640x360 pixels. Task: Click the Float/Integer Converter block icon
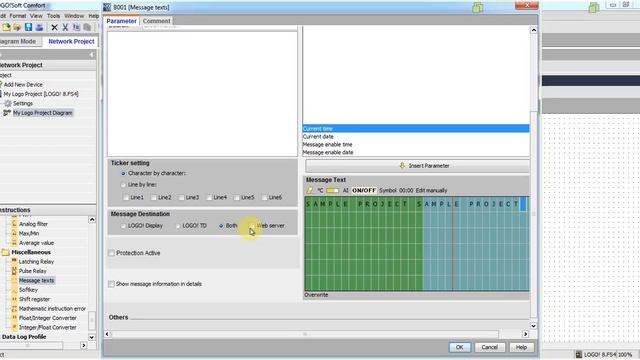tap(14, 318)
